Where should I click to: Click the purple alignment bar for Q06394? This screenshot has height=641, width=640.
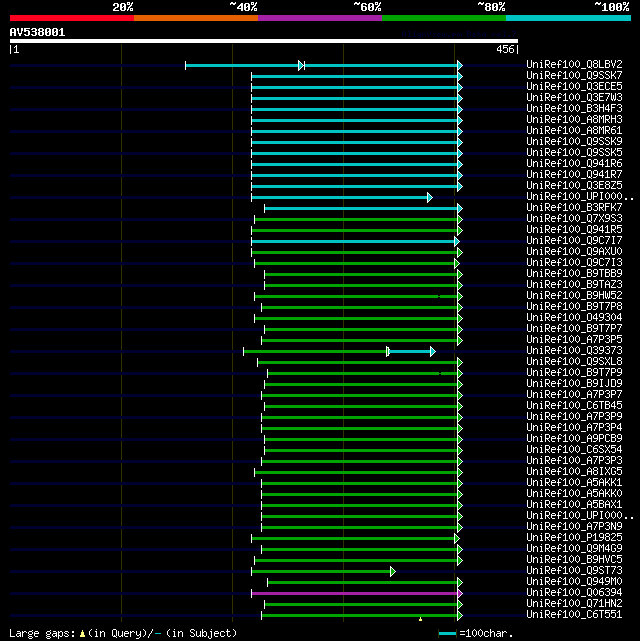(x=355, y=593)
